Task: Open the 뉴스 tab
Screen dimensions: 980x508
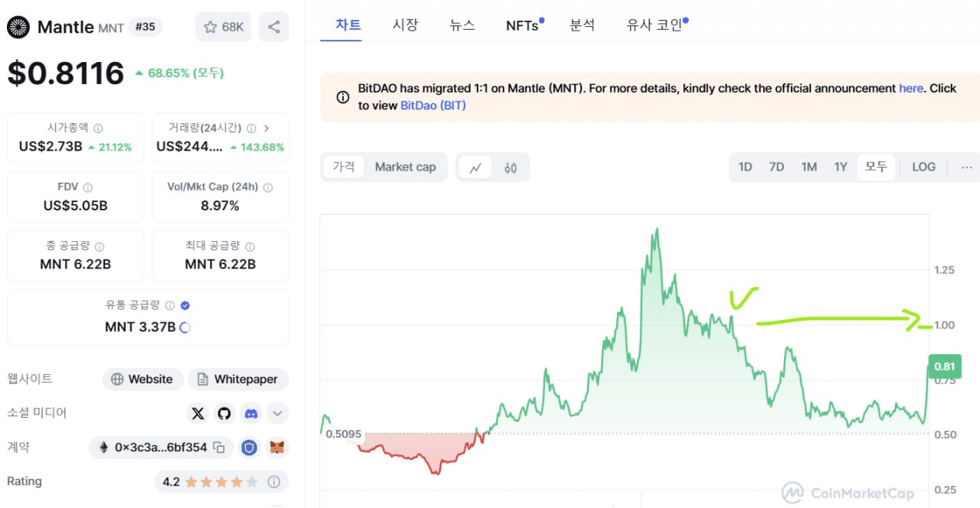Action: [462, 24]
